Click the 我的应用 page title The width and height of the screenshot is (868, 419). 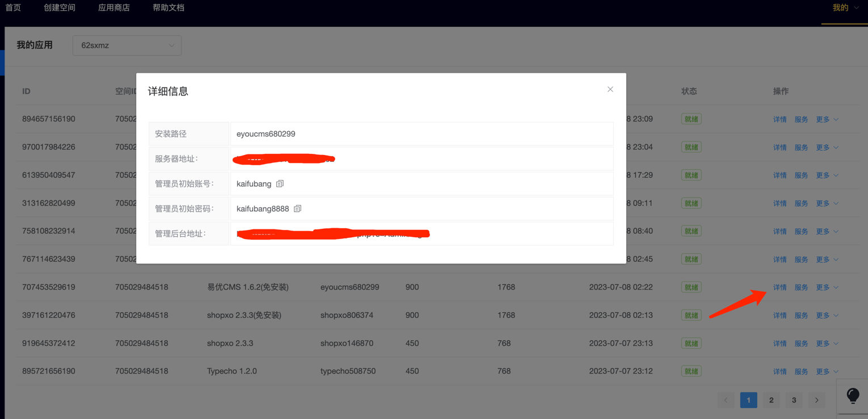tap(35, 45)
